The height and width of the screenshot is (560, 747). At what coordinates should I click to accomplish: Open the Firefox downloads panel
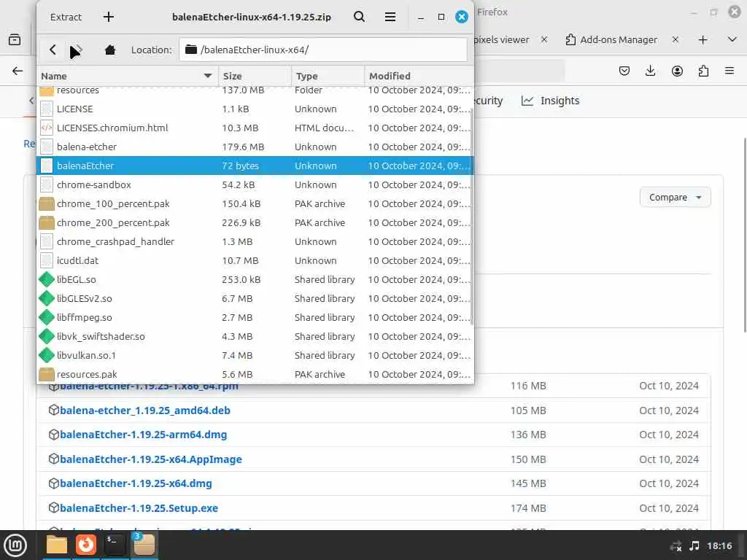coord(650,71)
